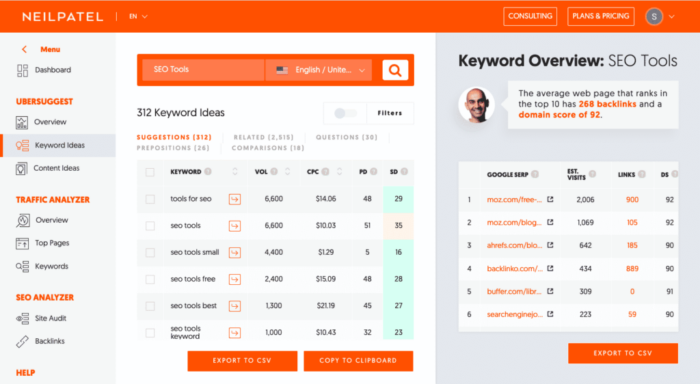Click the user avatar 'S' icon

pos(654,17)
